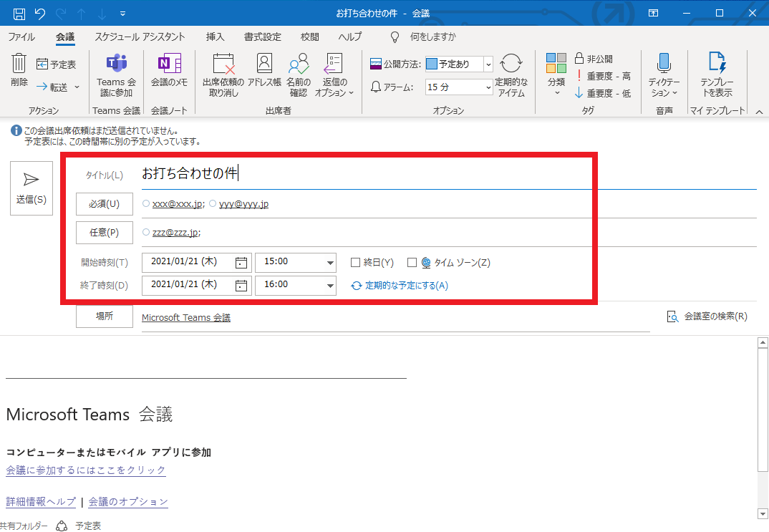Click 何をしますか search box
This screenshot has height=532, width=769.
coord(432,37)
